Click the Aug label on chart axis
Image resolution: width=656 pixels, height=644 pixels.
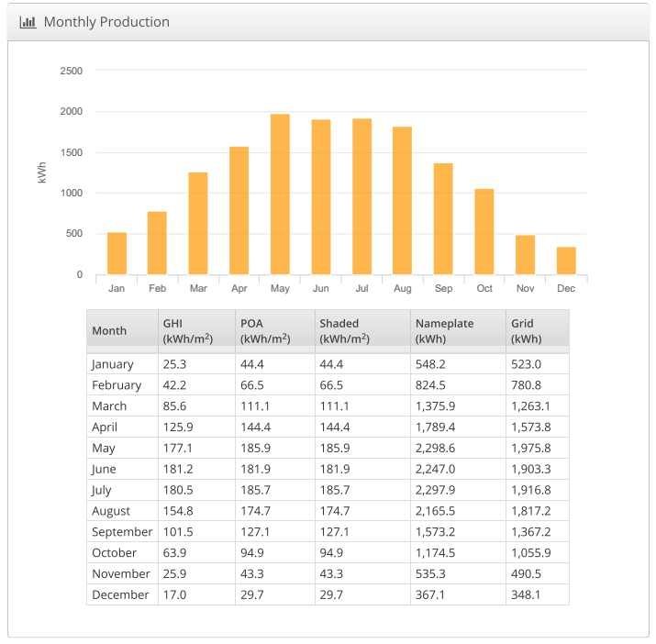(402, 288)
